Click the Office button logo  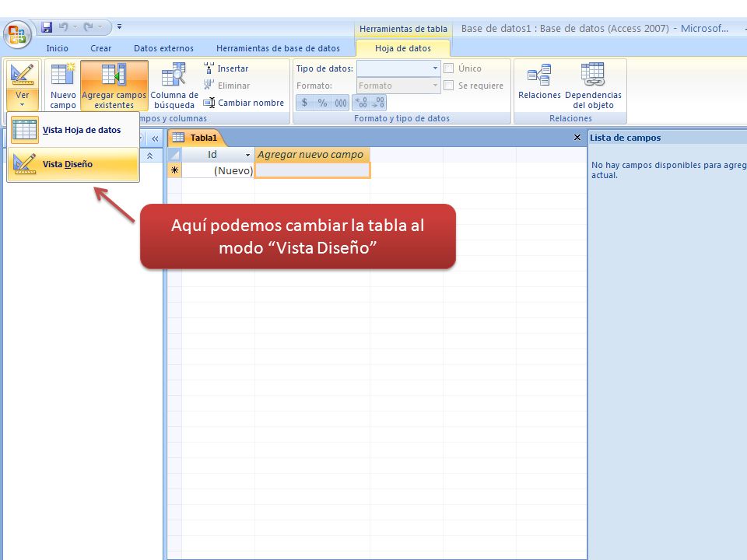[17, 35]
